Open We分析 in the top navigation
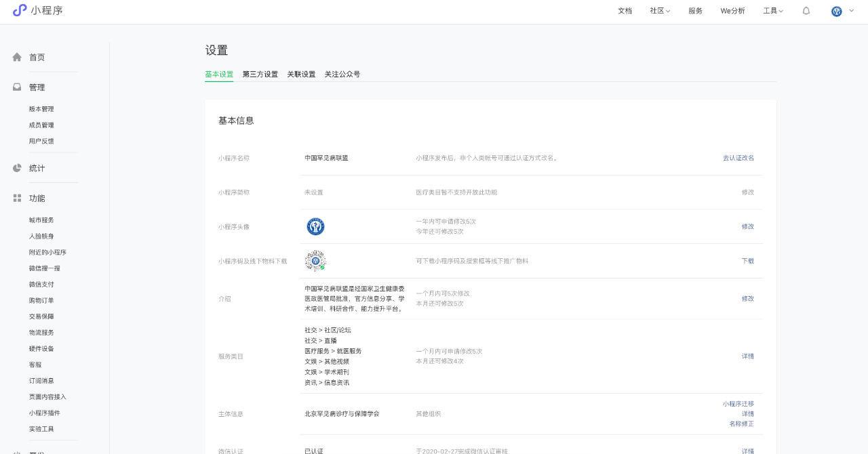Image resolution: width=868 pixels, height=454 pixels. coord(732,11)
